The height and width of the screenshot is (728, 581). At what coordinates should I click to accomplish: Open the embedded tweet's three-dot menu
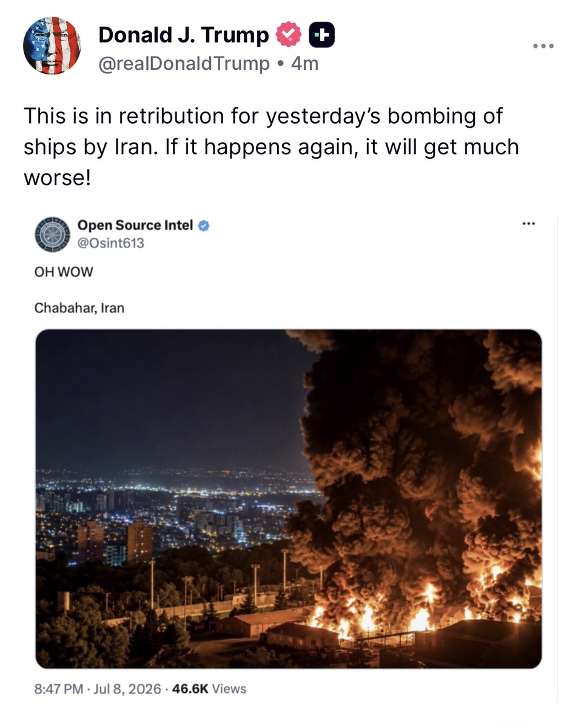tap(529, 224)
